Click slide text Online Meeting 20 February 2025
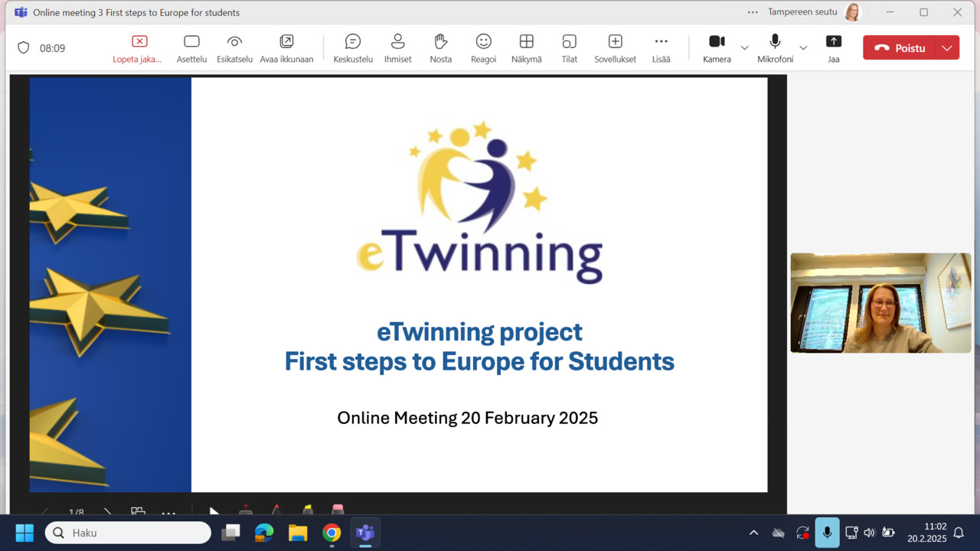The width and height of the screenshot is (980, 551). coord(467,418)
